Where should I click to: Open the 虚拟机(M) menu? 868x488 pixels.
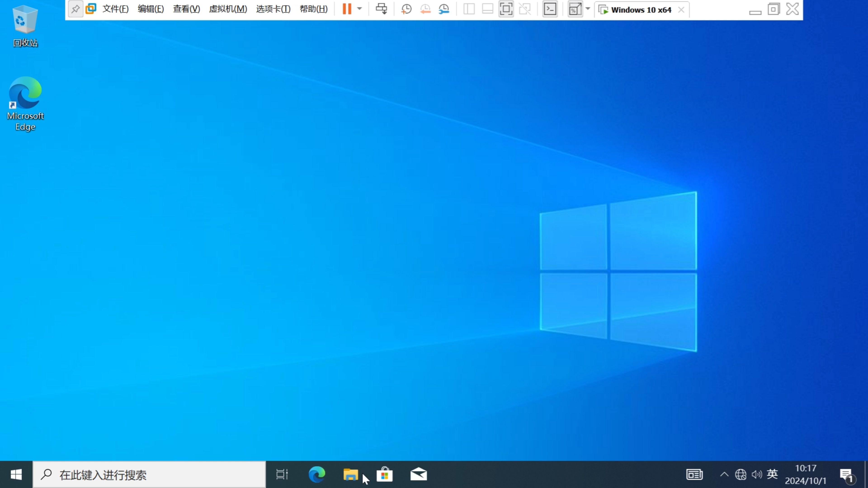click(228, 9)
